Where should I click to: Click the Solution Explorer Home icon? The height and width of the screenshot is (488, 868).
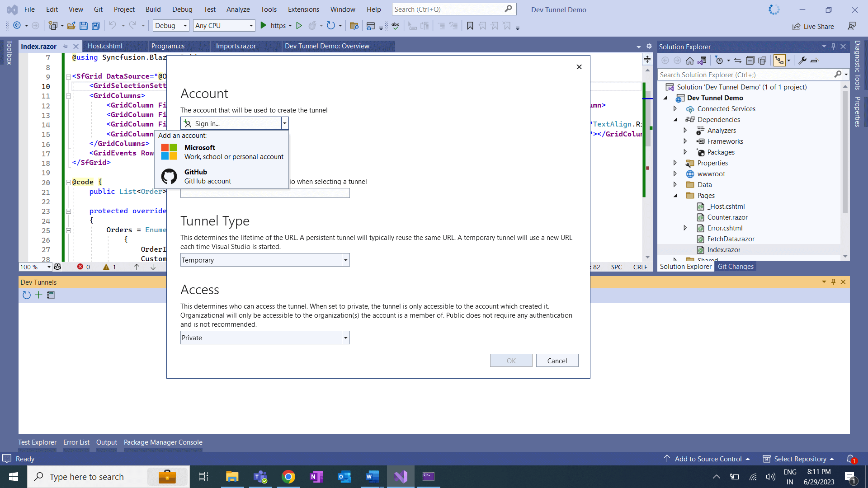[689, 61]
